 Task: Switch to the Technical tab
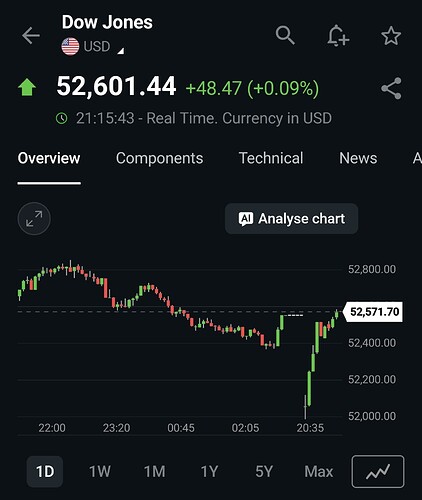coord(271,158)
